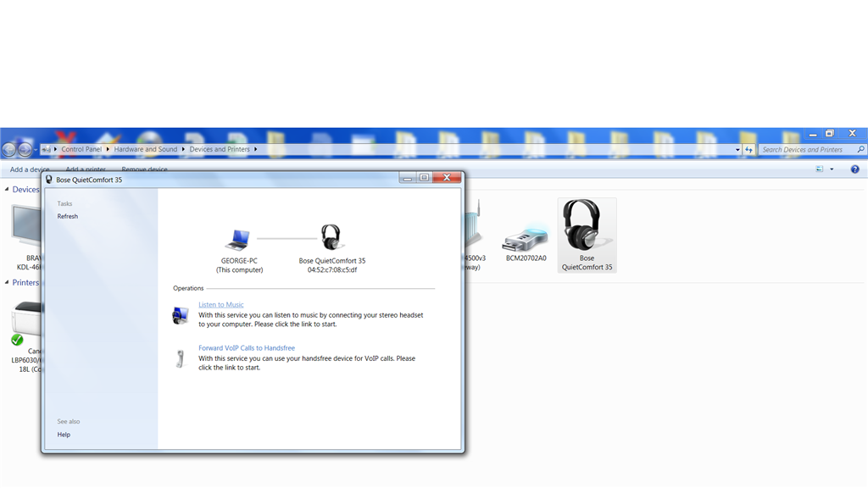
Task: Click headphone icon in Bose dialog title bar
Action: [x=48, y=180]
